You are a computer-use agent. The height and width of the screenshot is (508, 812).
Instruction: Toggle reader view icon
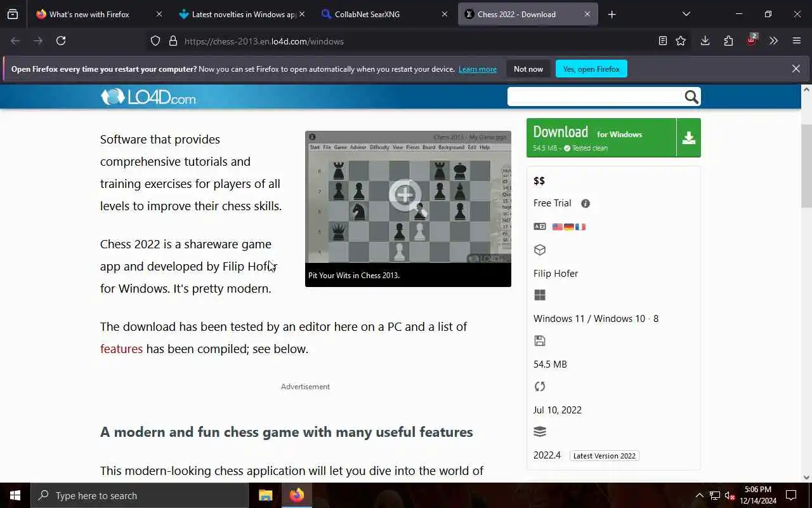click(x=662, y=41)
